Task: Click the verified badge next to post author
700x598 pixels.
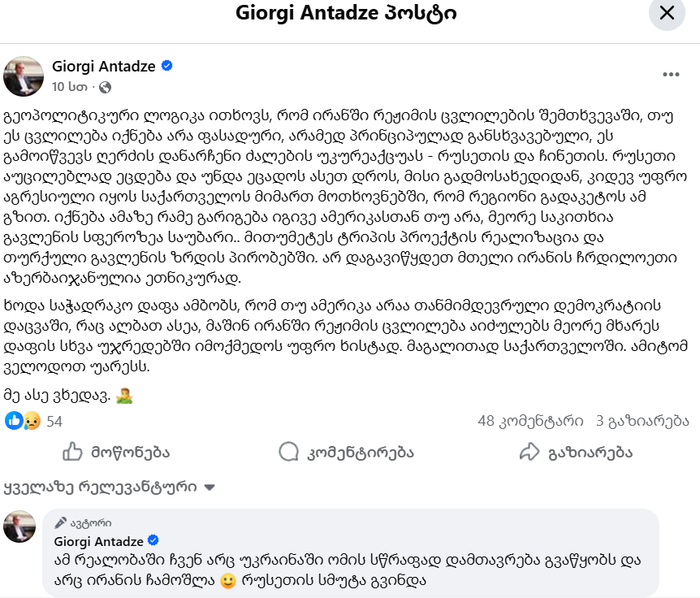Action: 167,66
